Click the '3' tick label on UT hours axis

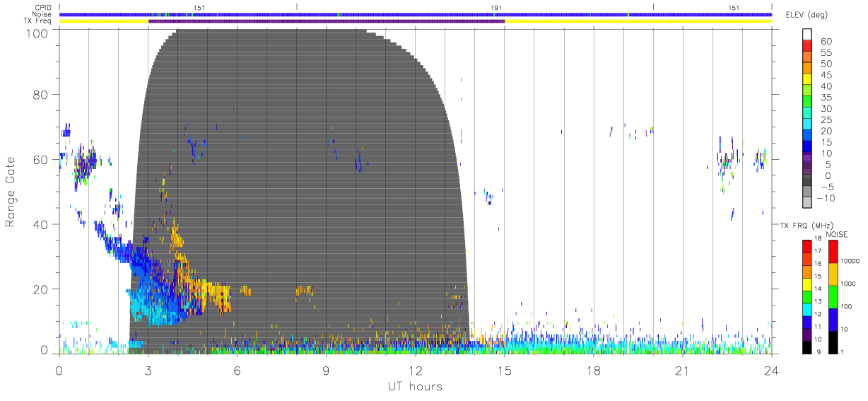pos(148,371)
